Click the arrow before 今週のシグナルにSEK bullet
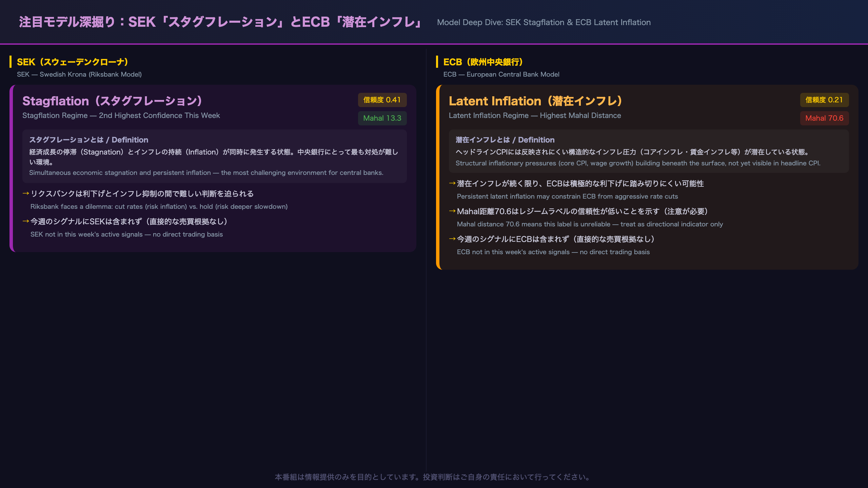The width and height of the screenshot is (868, 488). click(x=26, y=221)
